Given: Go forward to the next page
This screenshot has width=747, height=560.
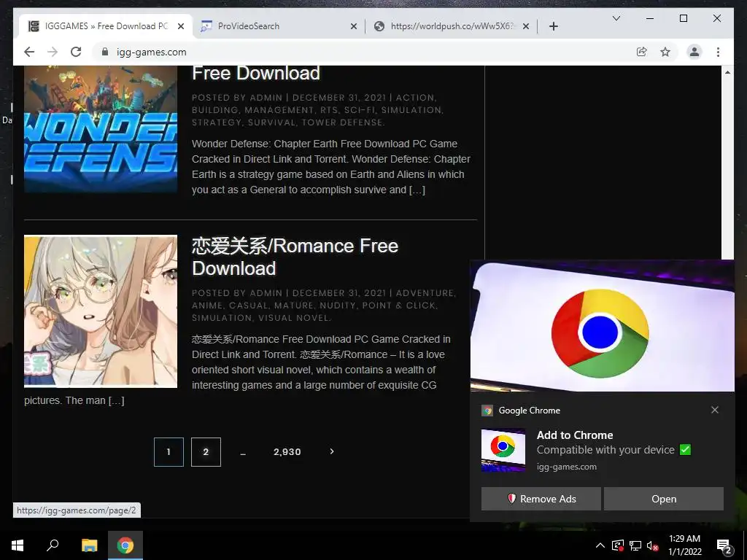Looking at the screenshot, I should point(53,52).
